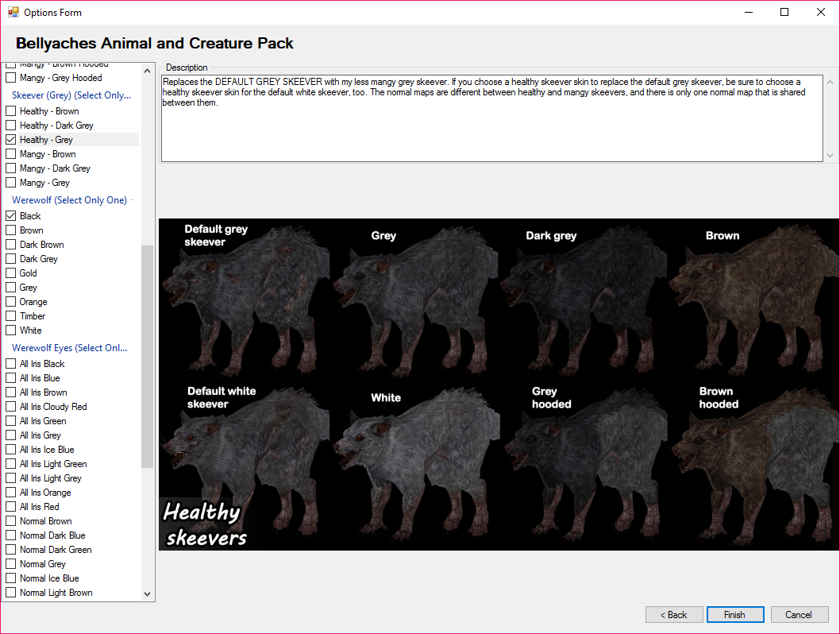
Task: Enable All Iris Light Grey eyes
Action: [10, 478]
